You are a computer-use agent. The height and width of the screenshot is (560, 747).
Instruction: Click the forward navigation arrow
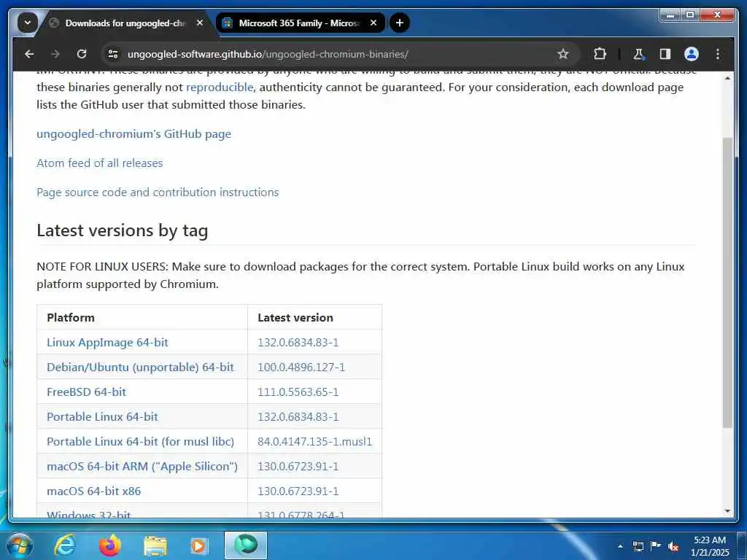pyautogui.click(x=55, y=54)
